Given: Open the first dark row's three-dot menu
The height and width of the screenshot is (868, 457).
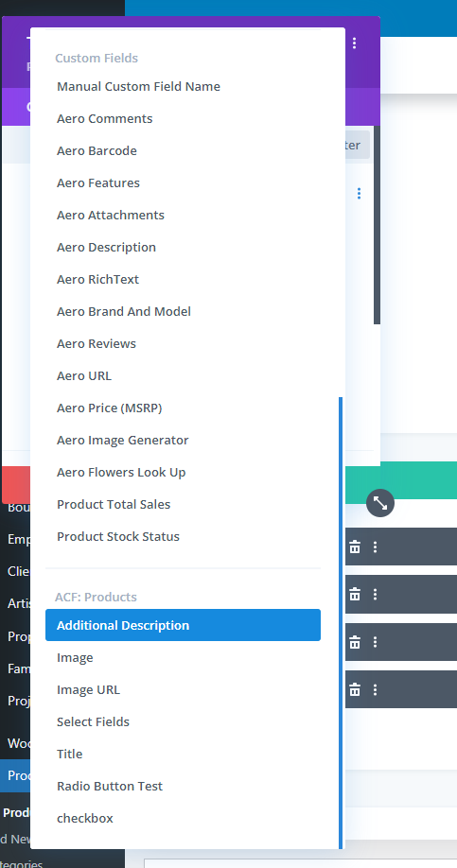Looking at the screenshot, I should point(376,547).
